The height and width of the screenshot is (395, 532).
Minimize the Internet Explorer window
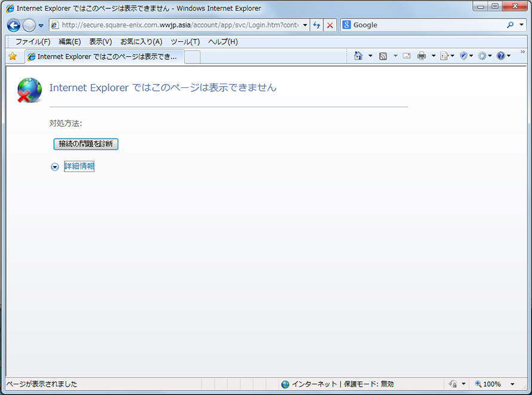(x=481, y=6)
